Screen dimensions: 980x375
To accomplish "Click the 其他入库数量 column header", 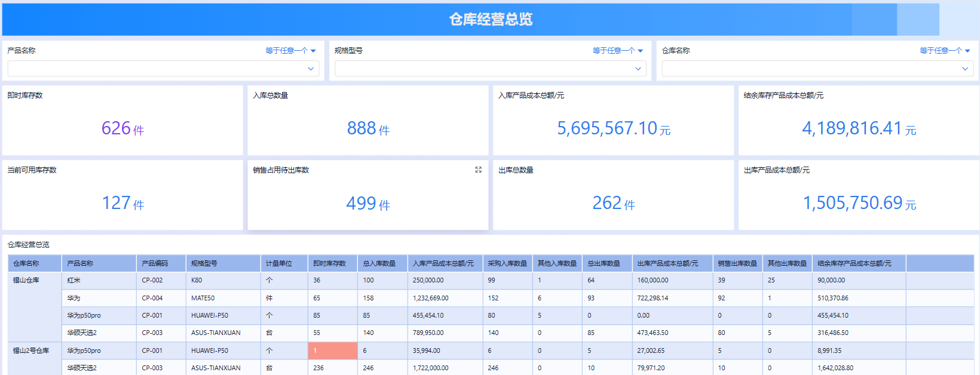I will point(557,263).
